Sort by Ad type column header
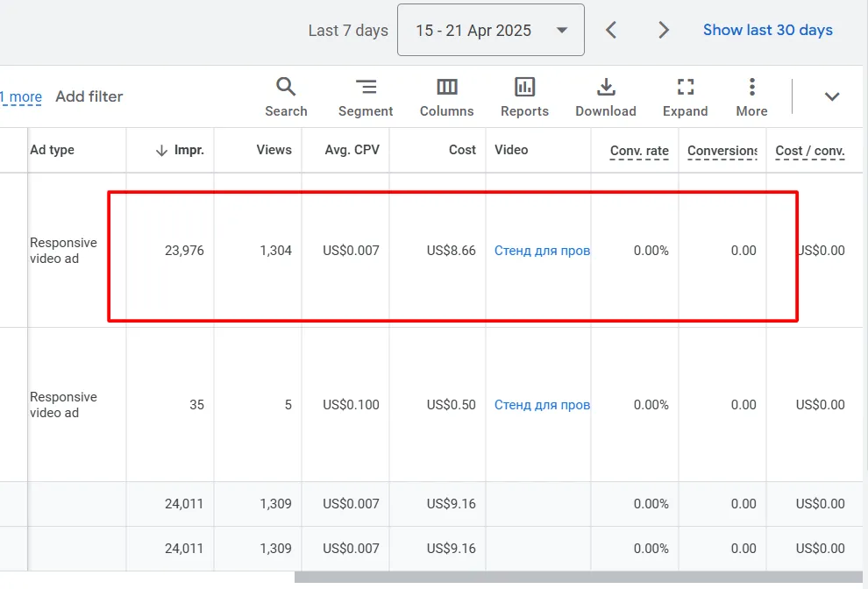Image resolution: width=868 pixels, height=589 pixels. [x=52, y=150]
